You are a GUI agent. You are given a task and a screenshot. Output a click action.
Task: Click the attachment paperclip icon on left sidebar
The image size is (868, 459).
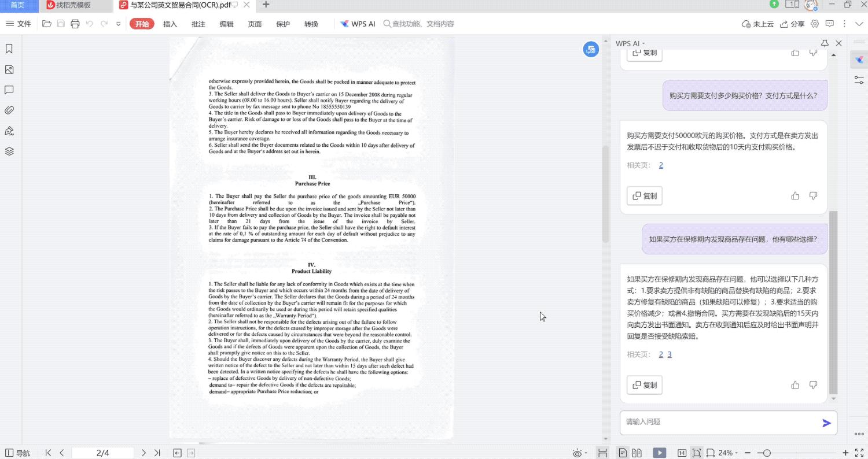tap(9, 110)
